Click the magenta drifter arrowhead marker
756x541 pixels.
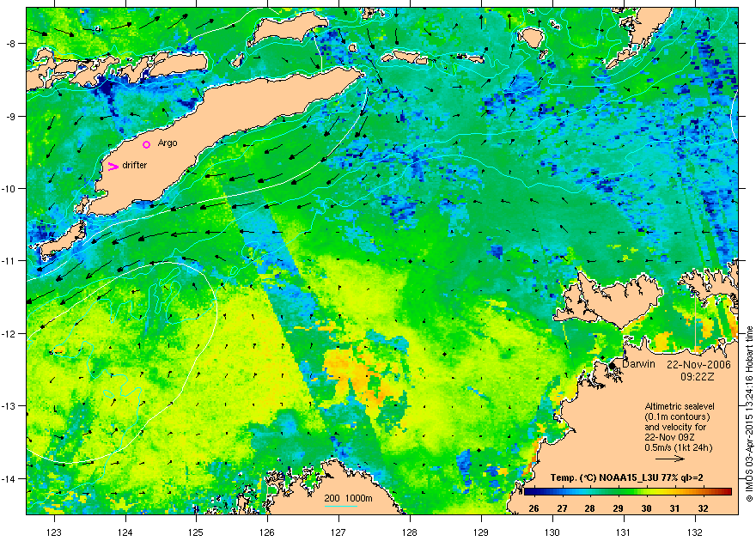point(113,167)
